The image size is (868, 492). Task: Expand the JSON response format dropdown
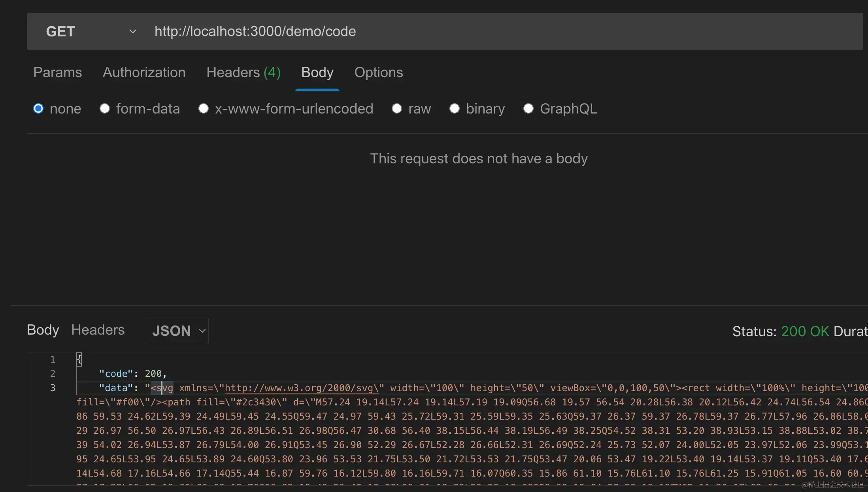point(177,331)
